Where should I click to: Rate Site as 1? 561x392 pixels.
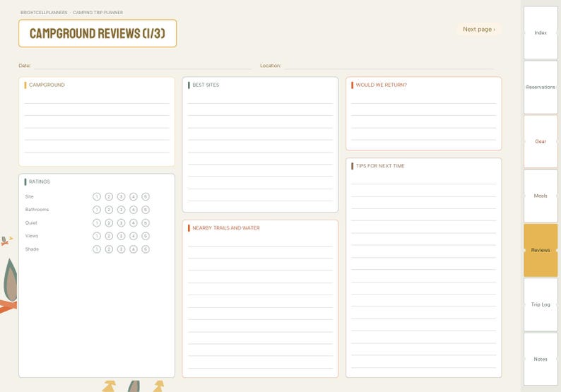point(97,197)
